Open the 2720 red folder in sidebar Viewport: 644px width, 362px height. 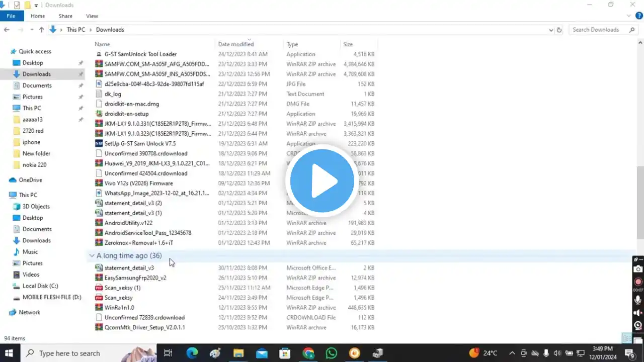(x=33, y=131)
